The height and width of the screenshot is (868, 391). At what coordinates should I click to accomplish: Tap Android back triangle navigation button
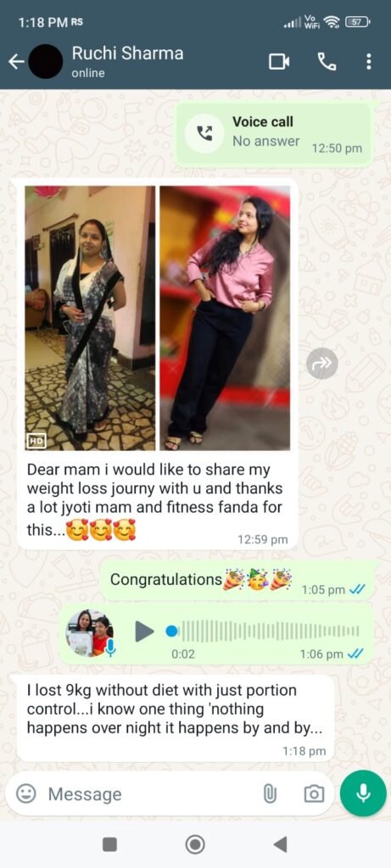coord(280,844)
